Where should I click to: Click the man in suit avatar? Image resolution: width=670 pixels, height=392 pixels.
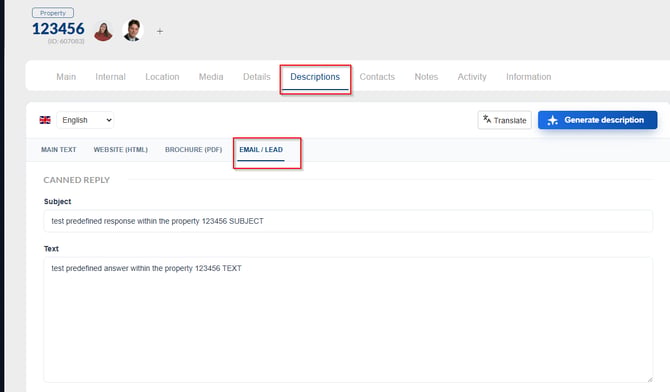133,30
